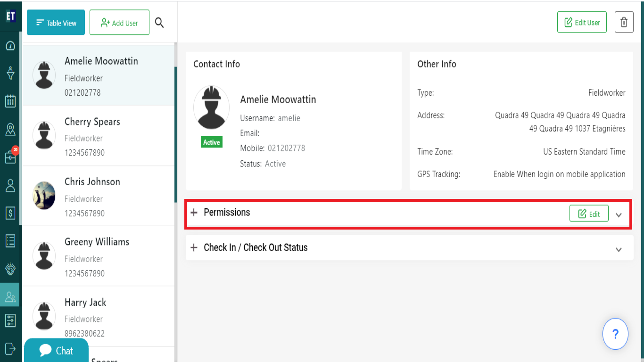Expand the Check In / Check Out Status chevron
Viewport: 644px width, 362px height.
tap(619, 250)
